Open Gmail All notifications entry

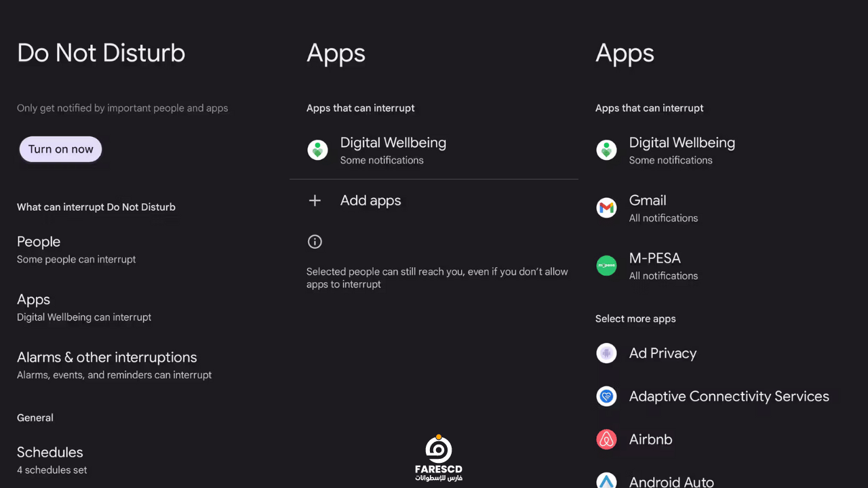click(x=723, y=208)
